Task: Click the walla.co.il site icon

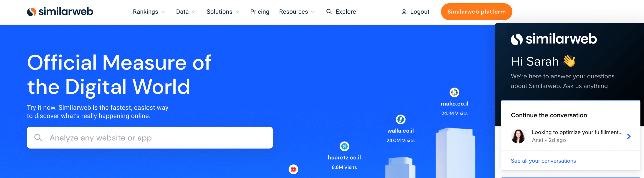Action: [x=400, y=120]
